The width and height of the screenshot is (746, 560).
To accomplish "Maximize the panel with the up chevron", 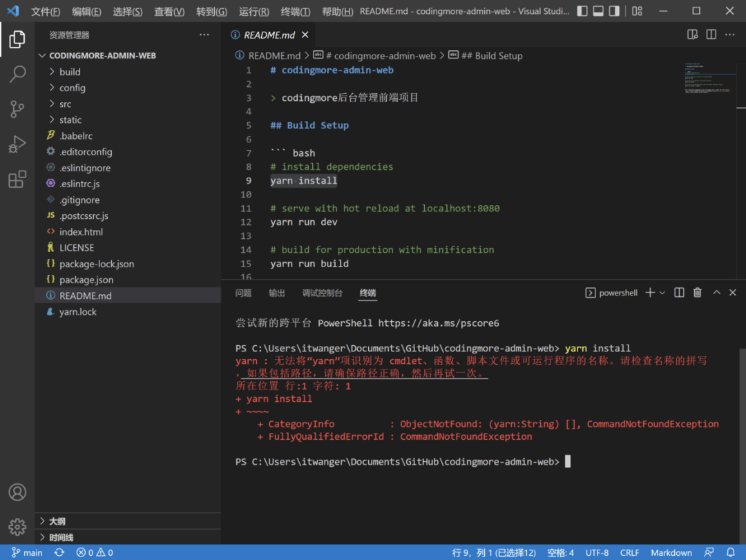I will pos(716,293).
